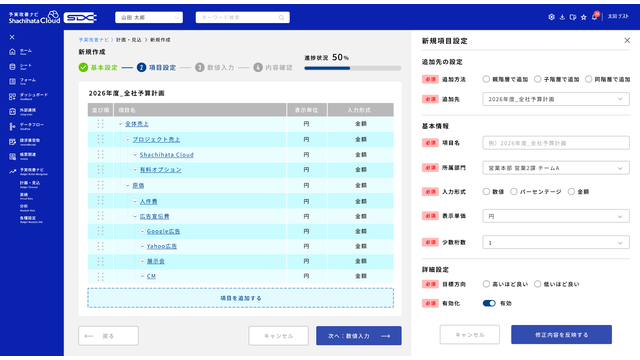The width and height of the screenshot is (640, 360).
Task: Close the 新規項目設定 panel
Action: click(x=627, y=40)
